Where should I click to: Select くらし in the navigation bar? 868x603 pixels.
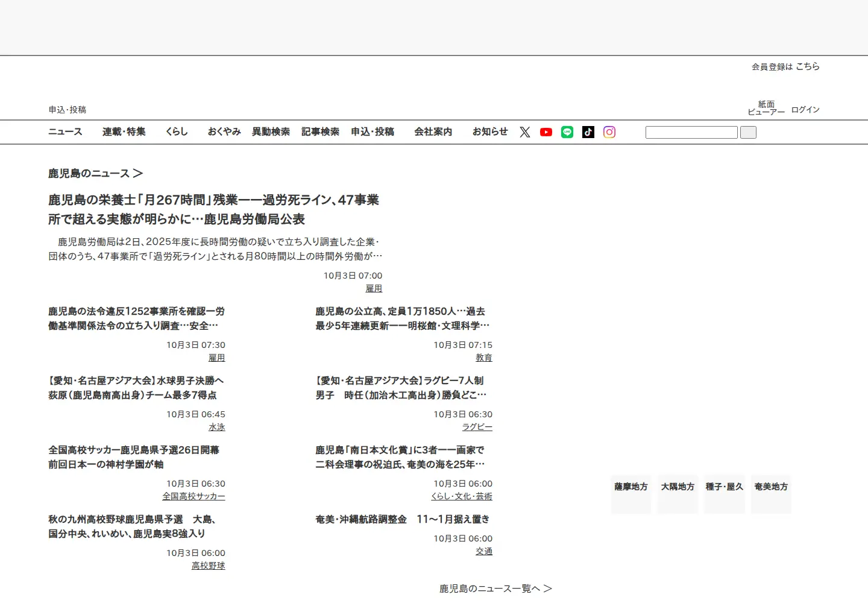click(177, 131)
